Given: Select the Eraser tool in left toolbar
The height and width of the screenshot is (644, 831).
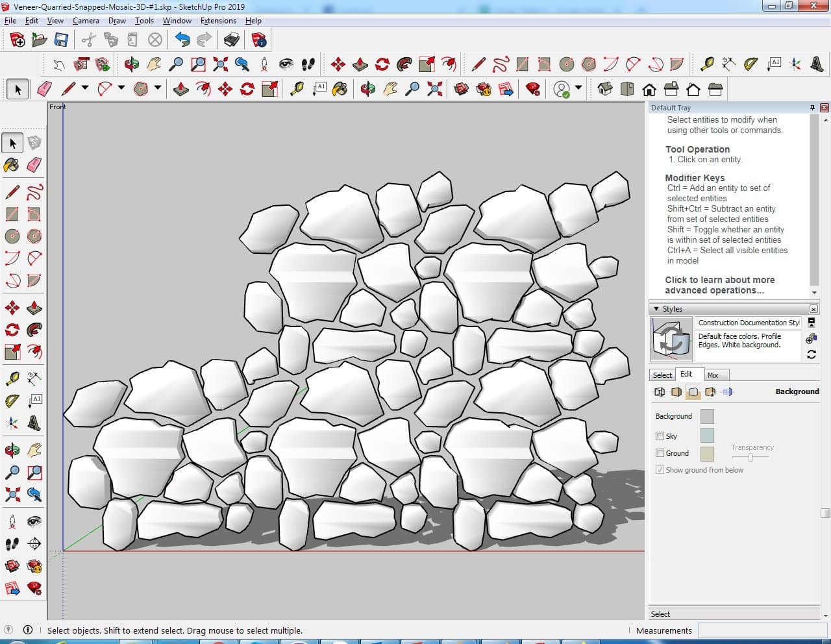Looking at the screenshot, I should pos(34,165).
